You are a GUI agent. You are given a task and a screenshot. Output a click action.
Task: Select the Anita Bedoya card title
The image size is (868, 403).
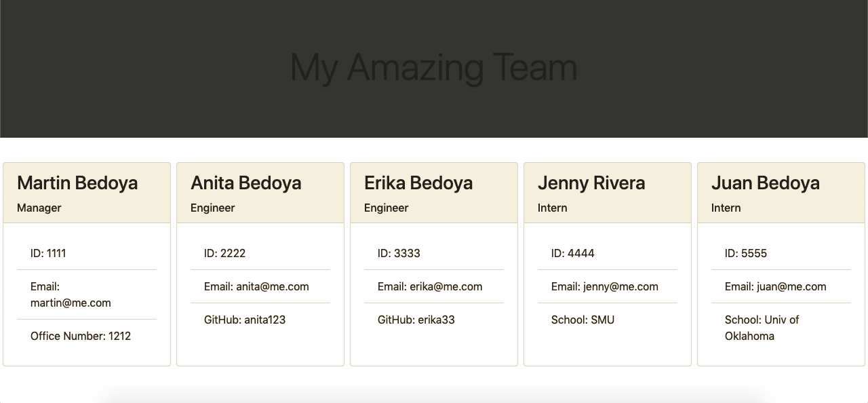tap(246, 183)
